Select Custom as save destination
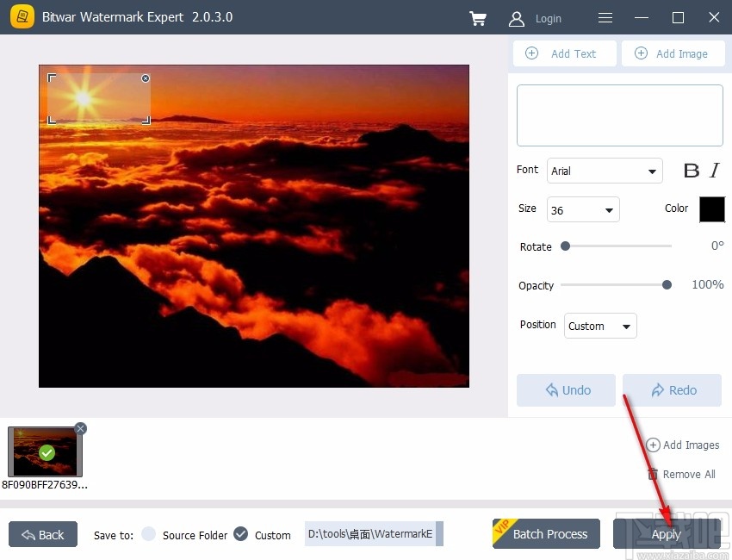 [x=242, y=534]
